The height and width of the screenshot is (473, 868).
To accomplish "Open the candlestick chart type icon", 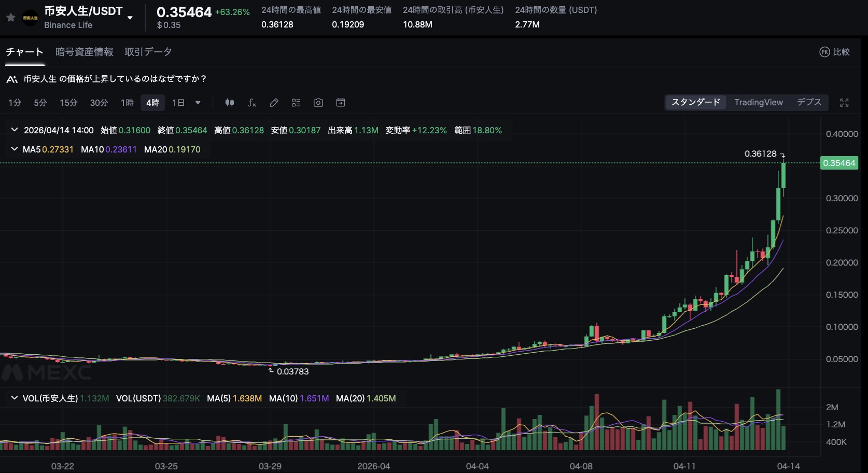I will click(230, 103).
